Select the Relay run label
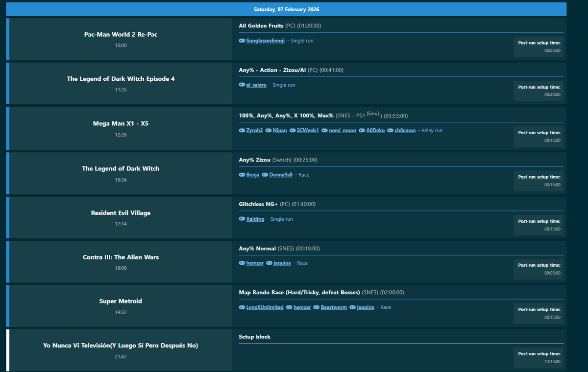The image size is (588, 372). [432, 131]
